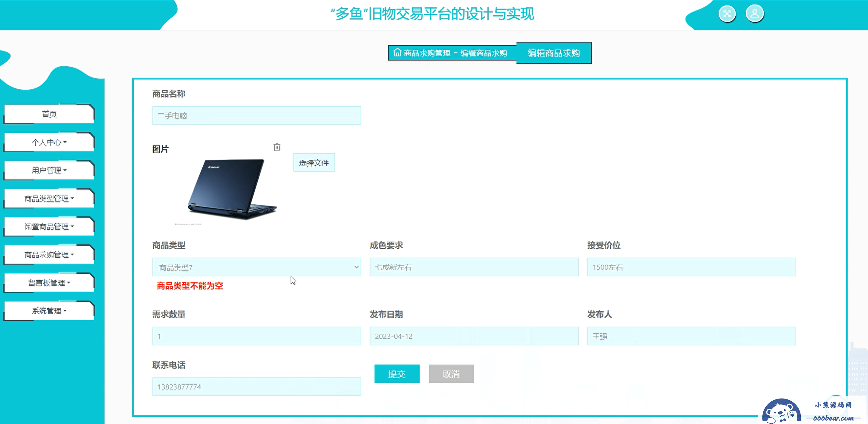The image size is (868, 424).
Task: Expand the 系统管理 sidebar menu
Action: pos(49,310)
